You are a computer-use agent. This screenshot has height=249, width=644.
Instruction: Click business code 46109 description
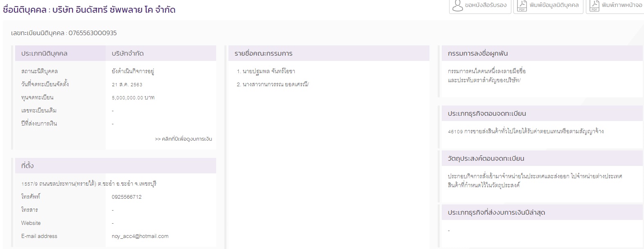tap(526, 132)
